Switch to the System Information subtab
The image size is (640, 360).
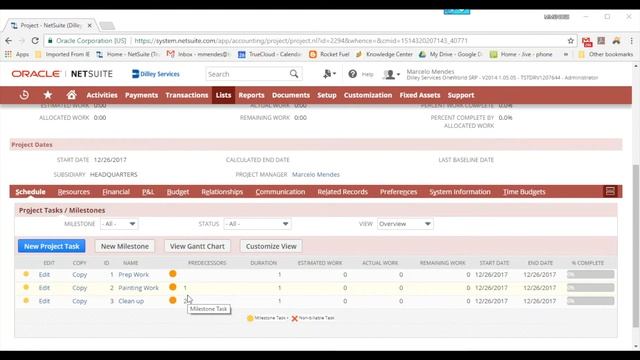[460, 191]
